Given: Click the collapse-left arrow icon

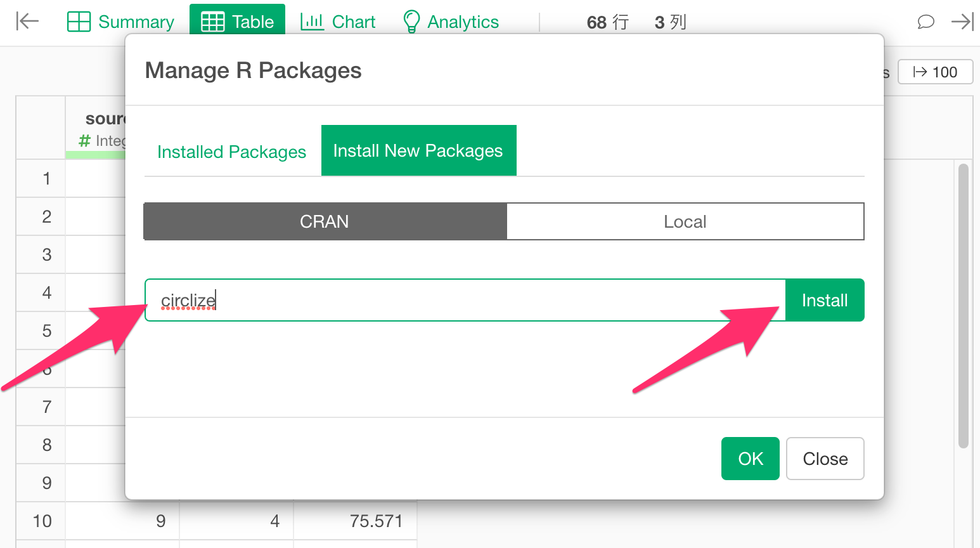Looking at the screenshot, I should click(x=27, y=22).
